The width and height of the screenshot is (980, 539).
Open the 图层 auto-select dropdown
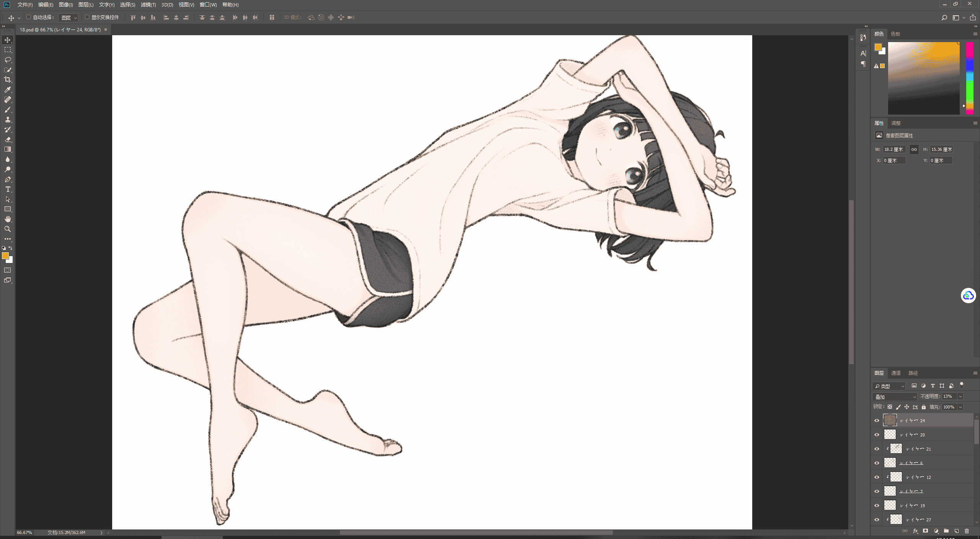pyautogui.click(x=69, y=18)
